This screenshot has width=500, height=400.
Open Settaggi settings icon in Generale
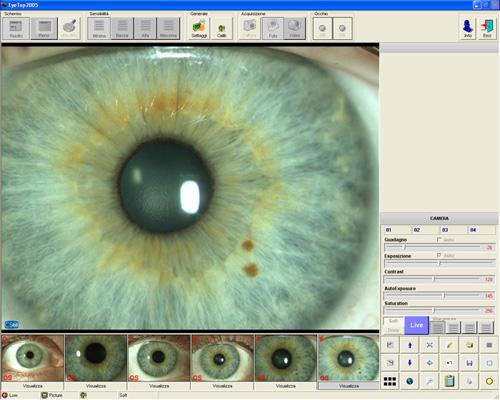[199, 28]
